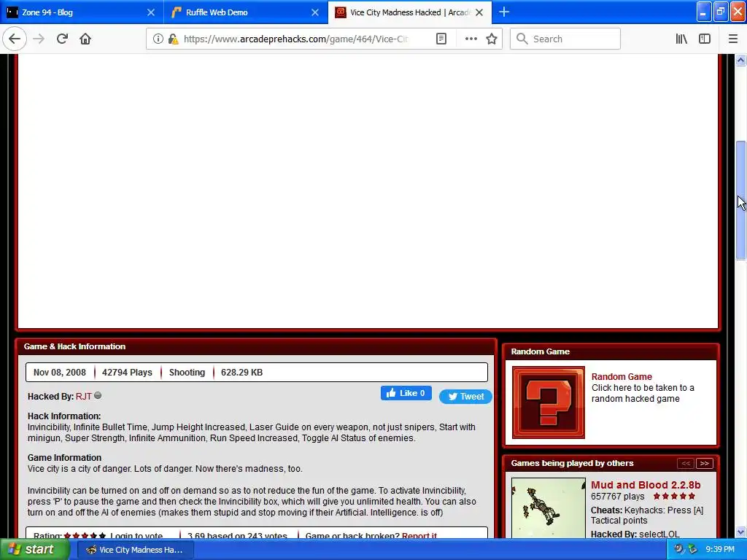Screen dimensions: 747x560
Task: Open the Firefox home page
Action: 85,39
